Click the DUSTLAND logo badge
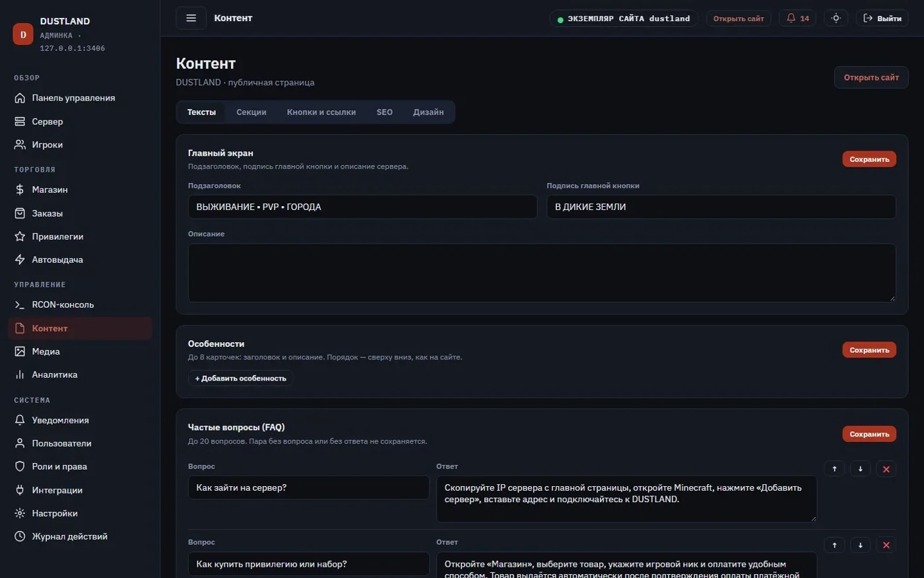The height and width of the screenshot is (578, 924). [23, 34]
